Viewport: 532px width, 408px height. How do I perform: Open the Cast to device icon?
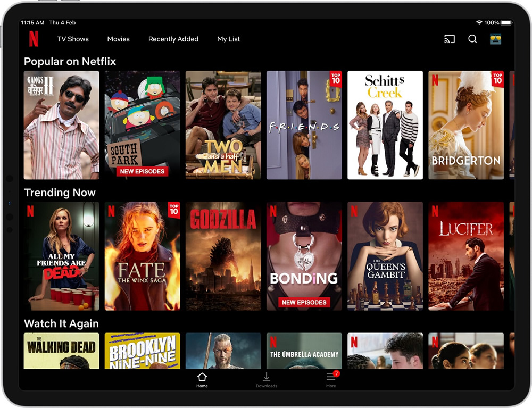tap(449, 39)
